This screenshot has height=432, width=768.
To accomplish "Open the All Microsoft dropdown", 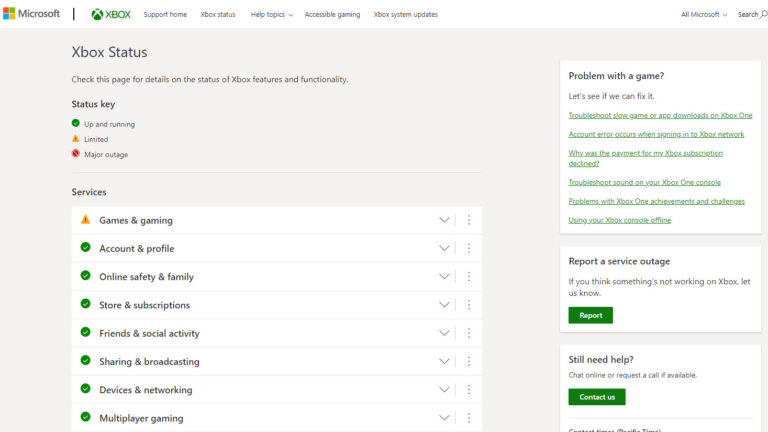I will coord(704,15).
